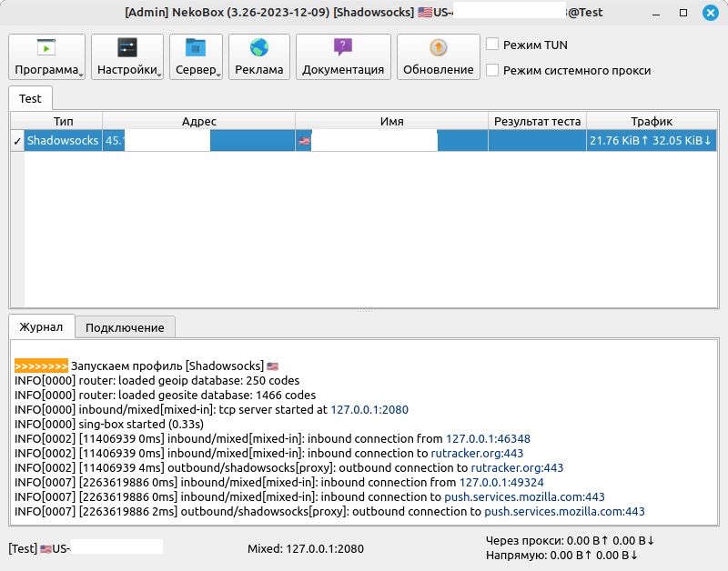Click the US flag in the Имя column
728x571 pixels.
click(x=304, y=141)
